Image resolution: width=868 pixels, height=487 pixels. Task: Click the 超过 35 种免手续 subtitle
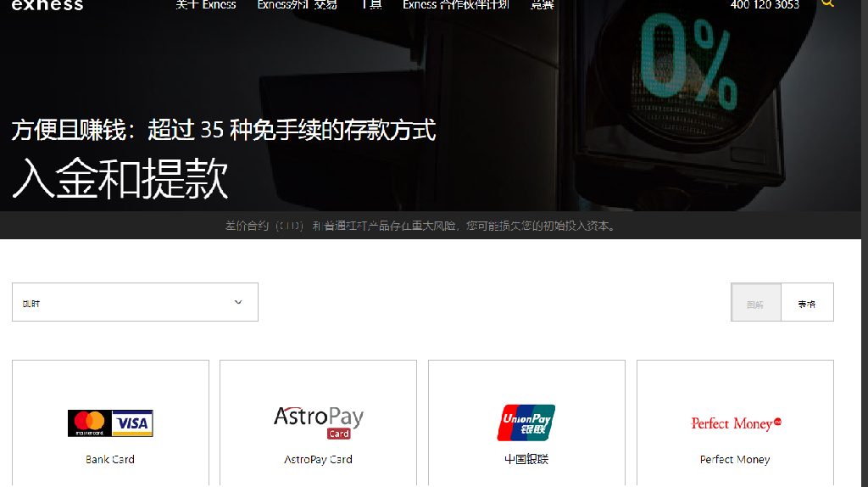pyautogui.click(x=223, y=130)
